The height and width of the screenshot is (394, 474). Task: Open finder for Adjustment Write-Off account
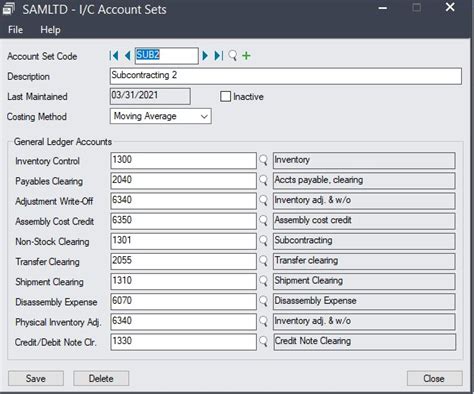coord(263,201)
